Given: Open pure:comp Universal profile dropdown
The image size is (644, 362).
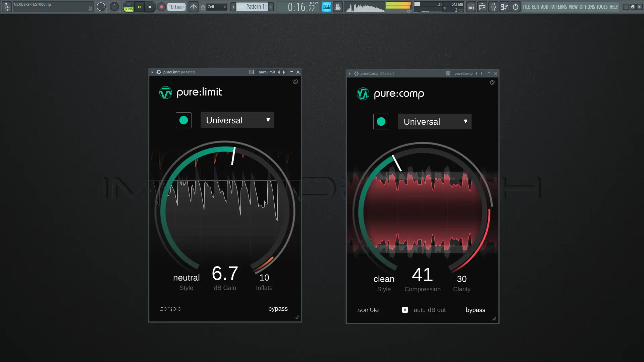Looking at the screenshot, I should click(435, 122).
